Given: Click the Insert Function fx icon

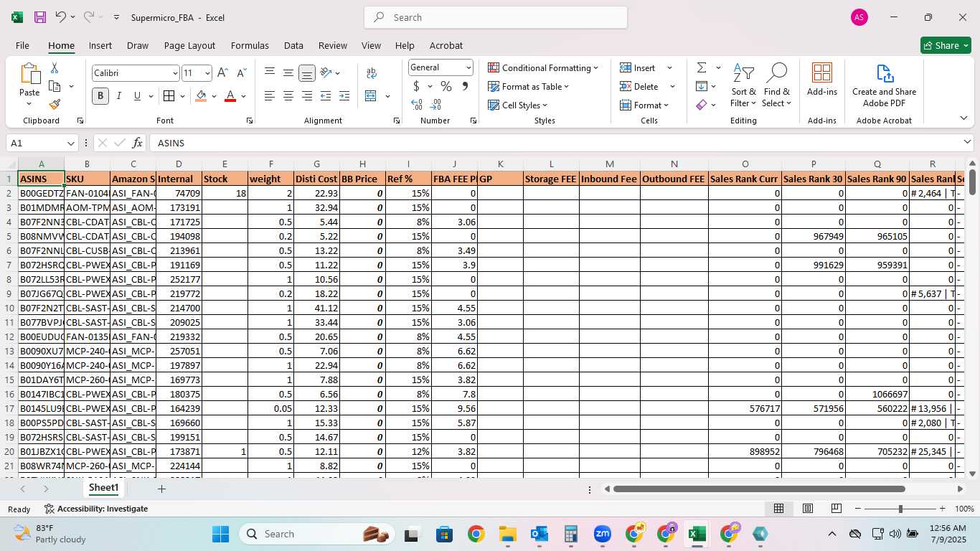Looking at the screenshot, I should click(x=138, y=143).
